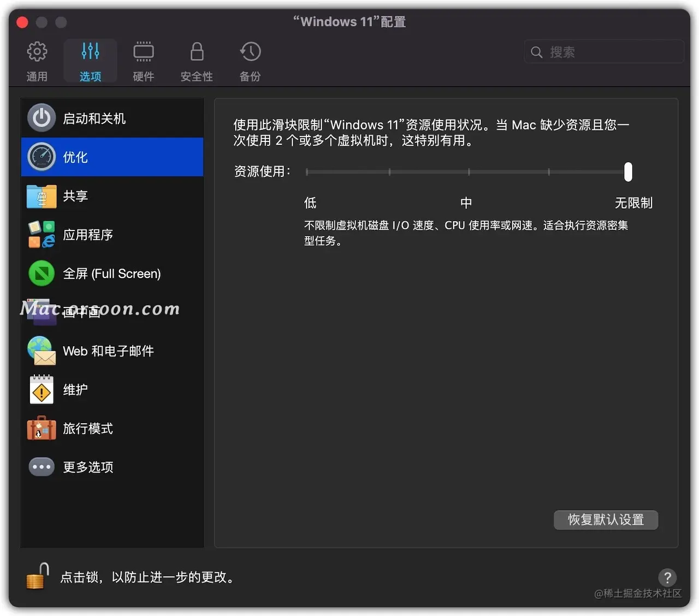Click the padlock to prevent changes
Image resolution: width=699 pixels, height=616 pixels.
37,577
